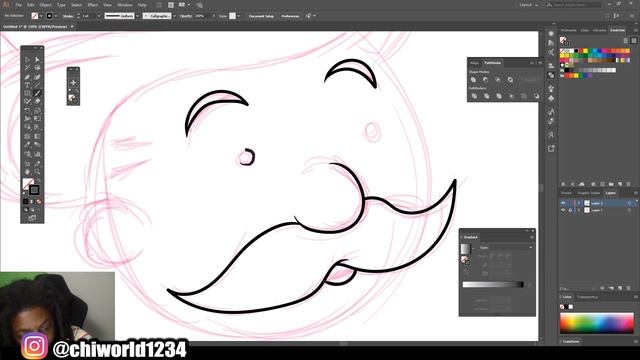Select the Type tool
Screen dimensions: 640x360
(x=27, y=85)
